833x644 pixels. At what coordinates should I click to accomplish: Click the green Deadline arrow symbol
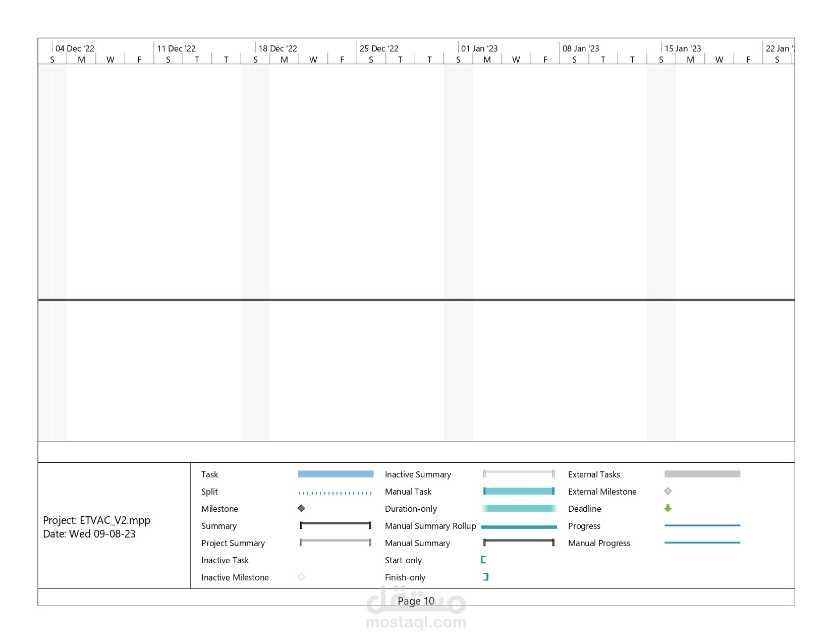click(668, 508)
